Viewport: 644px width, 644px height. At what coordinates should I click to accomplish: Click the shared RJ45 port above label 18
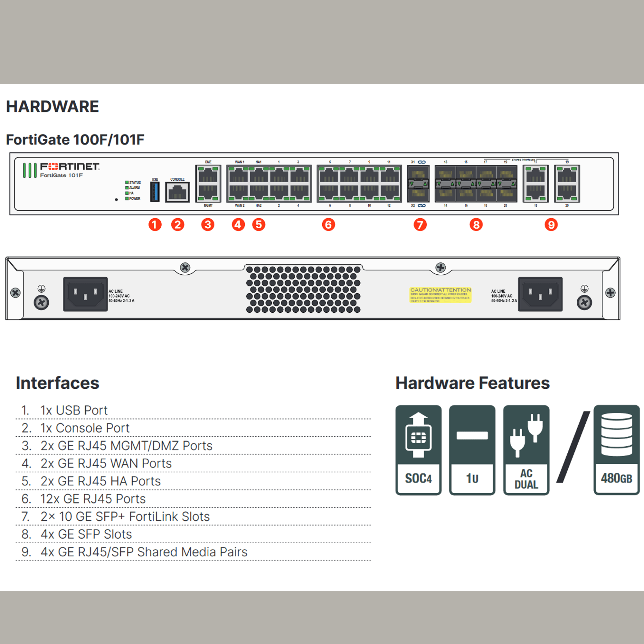coord(535,193)
